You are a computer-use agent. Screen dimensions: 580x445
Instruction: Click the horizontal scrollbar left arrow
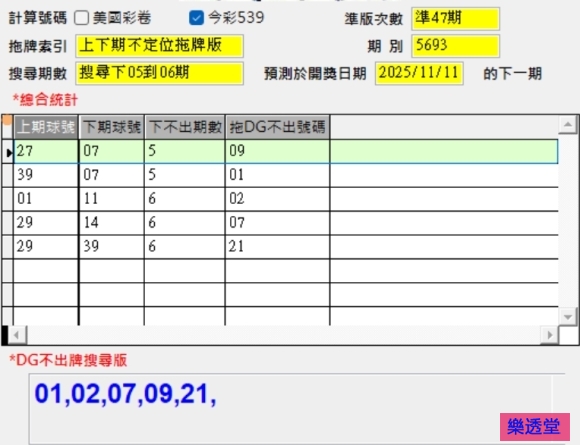tap(17, 335)
